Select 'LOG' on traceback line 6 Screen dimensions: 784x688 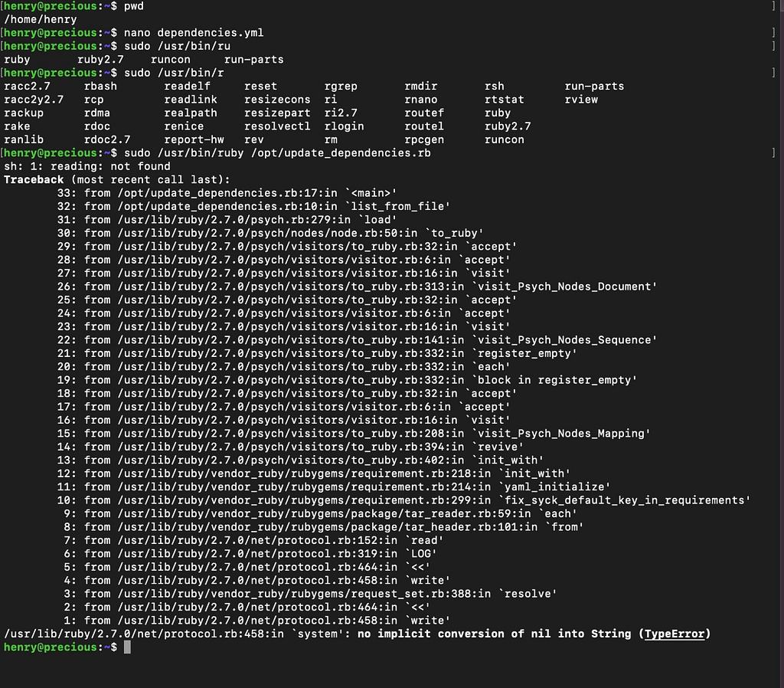pyautogui.click(x=421, y=554)
